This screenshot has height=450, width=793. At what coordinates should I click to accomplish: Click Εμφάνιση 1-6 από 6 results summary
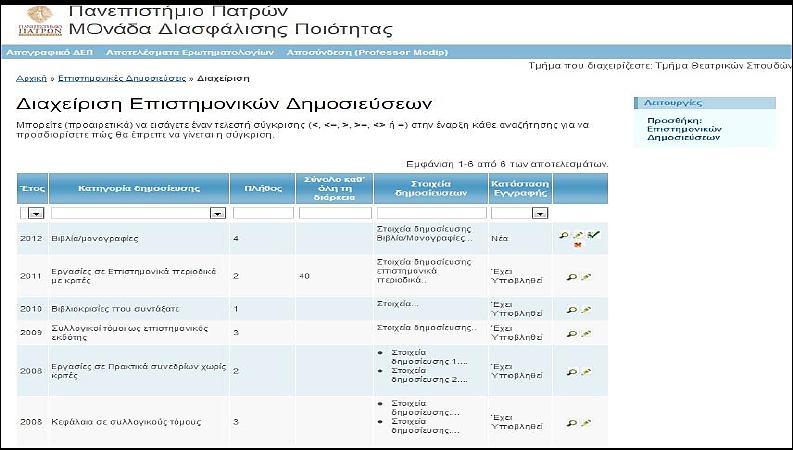(507, 164)
